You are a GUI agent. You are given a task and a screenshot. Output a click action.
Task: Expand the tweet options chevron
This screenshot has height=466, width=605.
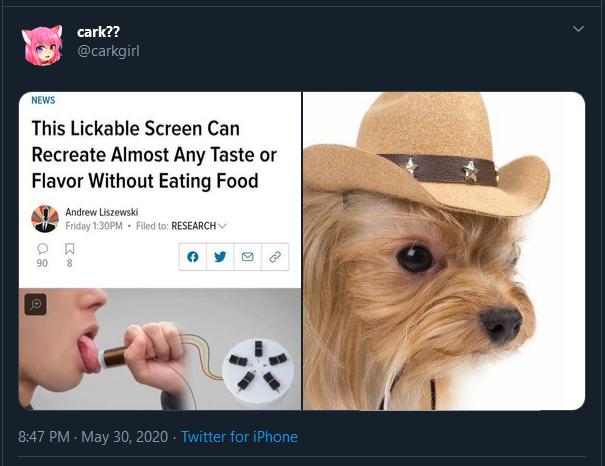click(577, 30)
